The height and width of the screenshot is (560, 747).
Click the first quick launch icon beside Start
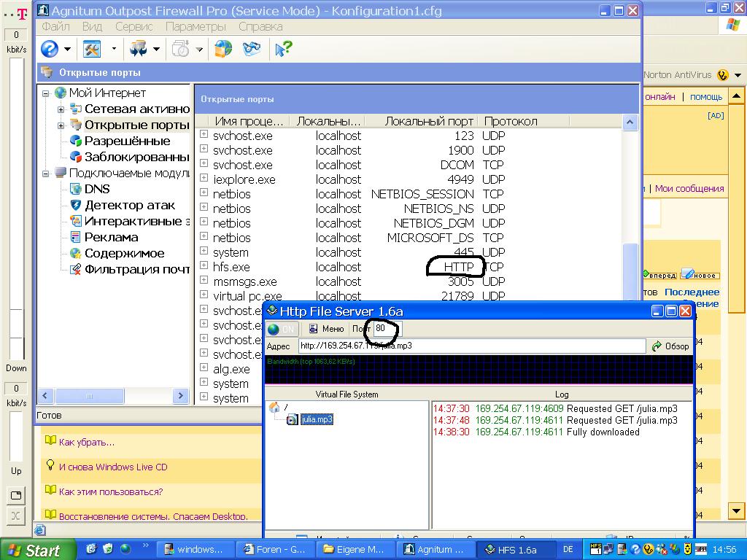point(91,549)
